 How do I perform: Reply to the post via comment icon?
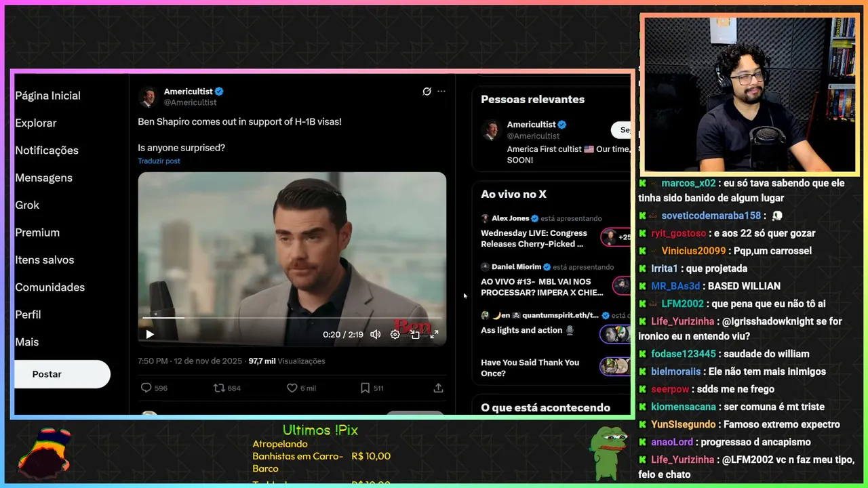[146, 388]
